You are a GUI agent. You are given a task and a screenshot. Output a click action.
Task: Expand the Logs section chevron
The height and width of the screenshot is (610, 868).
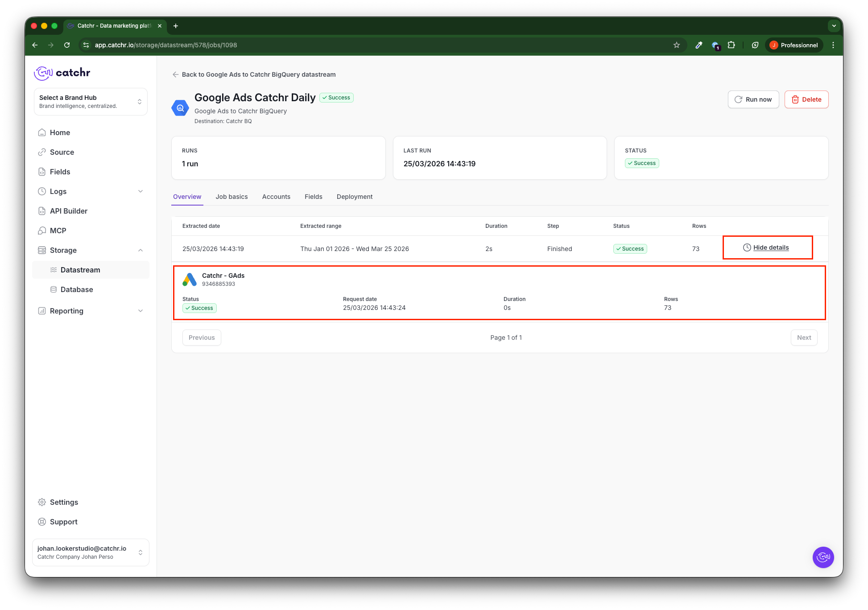(141, 191)
